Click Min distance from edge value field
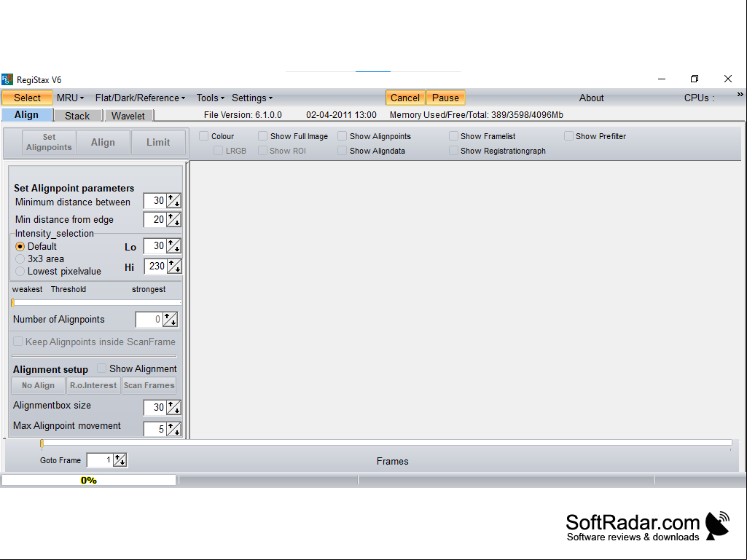Screen dimensions: 747x560 [x=155, y=219]
